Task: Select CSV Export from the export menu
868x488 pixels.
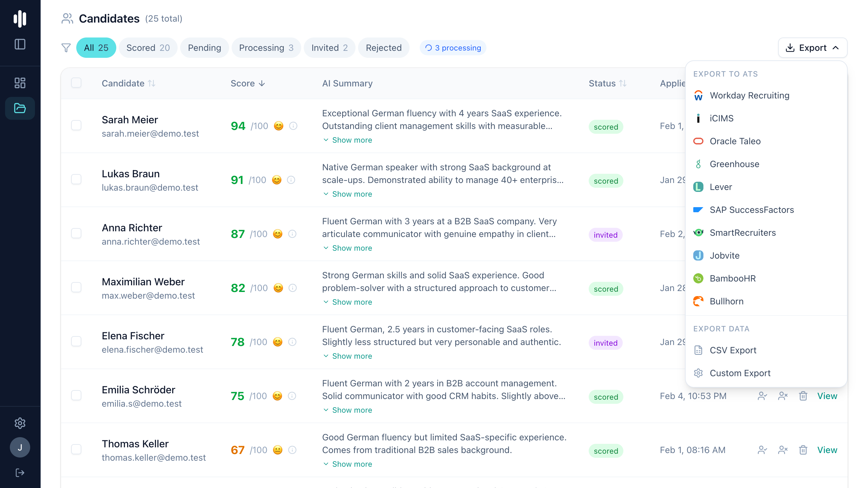Action: (x=733, y=350)
